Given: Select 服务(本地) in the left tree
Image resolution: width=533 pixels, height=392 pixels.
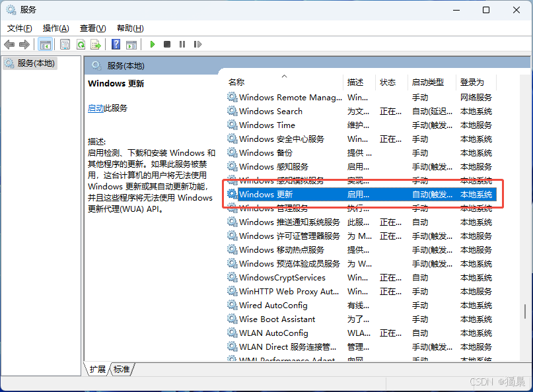Looking at the screenshot, I should coord(30,63).
